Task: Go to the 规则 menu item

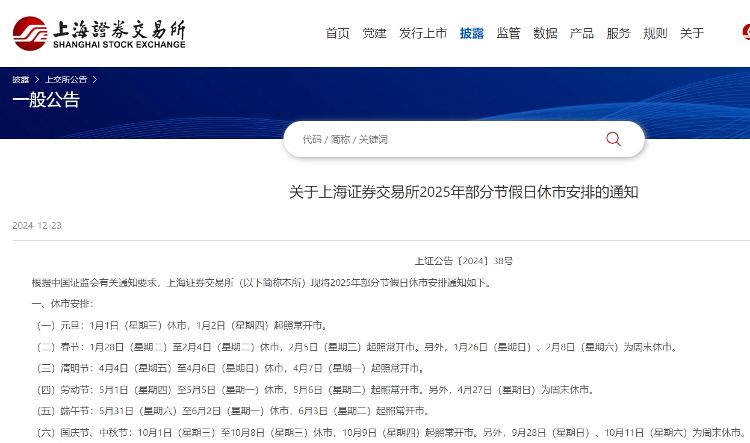Action: pos(655,33)
